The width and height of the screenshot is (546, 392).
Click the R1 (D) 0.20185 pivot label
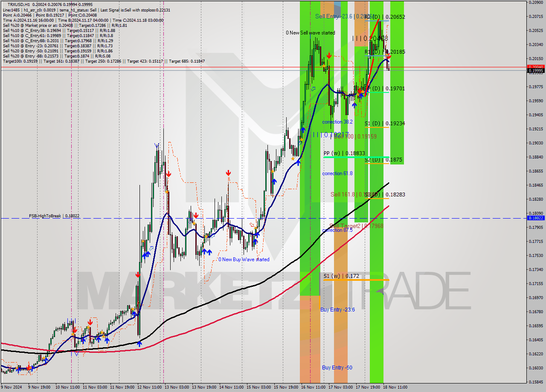pos(385,52)
